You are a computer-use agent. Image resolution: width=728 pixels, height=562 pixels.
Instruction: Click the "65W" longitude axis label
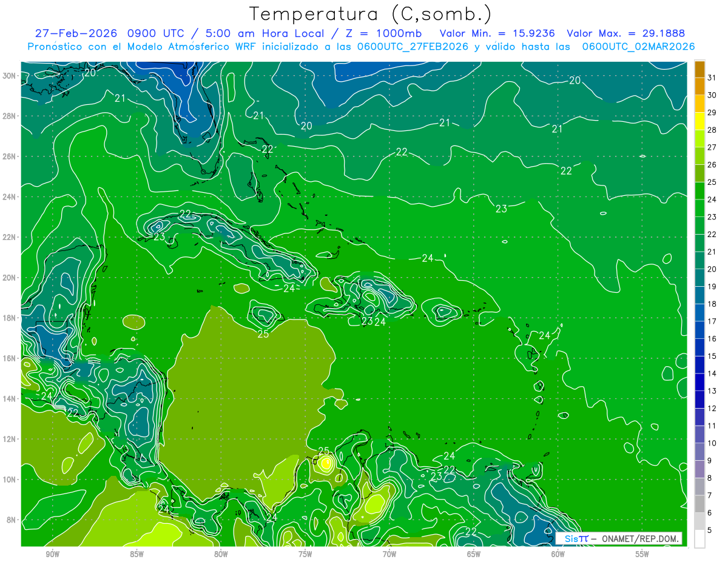(474, 555)
